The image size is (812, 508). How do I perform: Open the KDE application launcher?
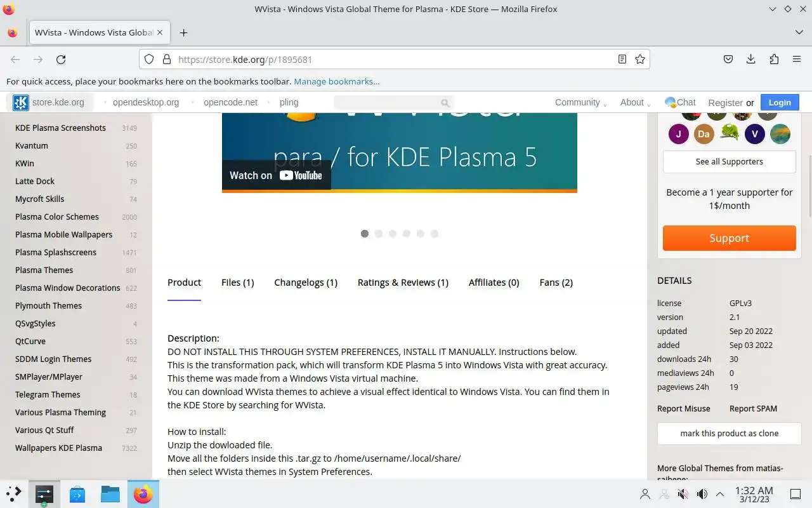(x=14, y=493)
